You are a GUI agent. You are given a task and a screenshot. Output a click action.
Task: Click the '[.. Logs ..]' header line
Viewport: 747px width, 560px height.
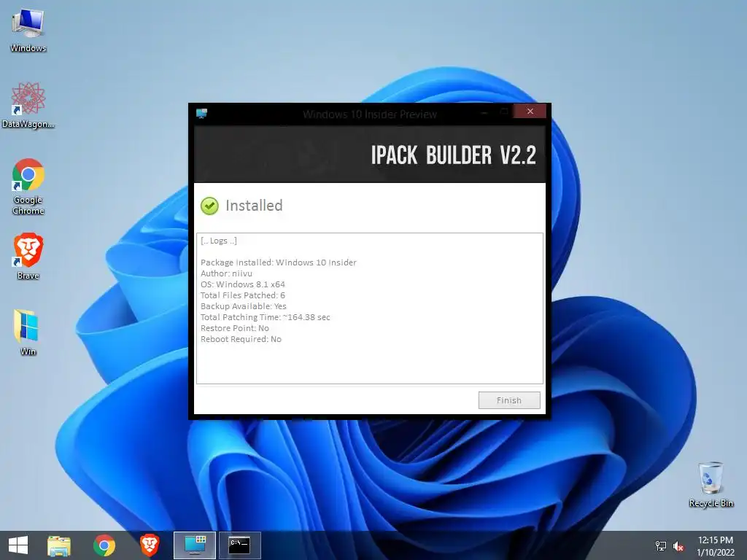(219, 241)
